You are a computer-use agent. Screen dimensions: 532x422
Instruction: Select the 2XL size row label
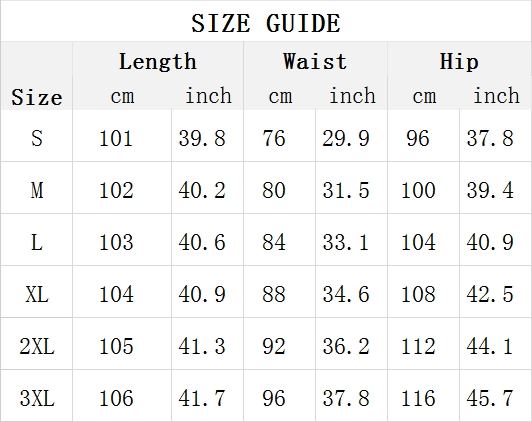coord(37,346)
